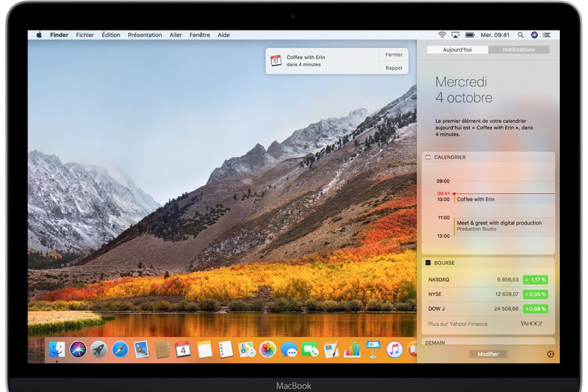Open the Aller menu
The width and height of the screenshot is (588, 392).
click(x=176, y=35)
